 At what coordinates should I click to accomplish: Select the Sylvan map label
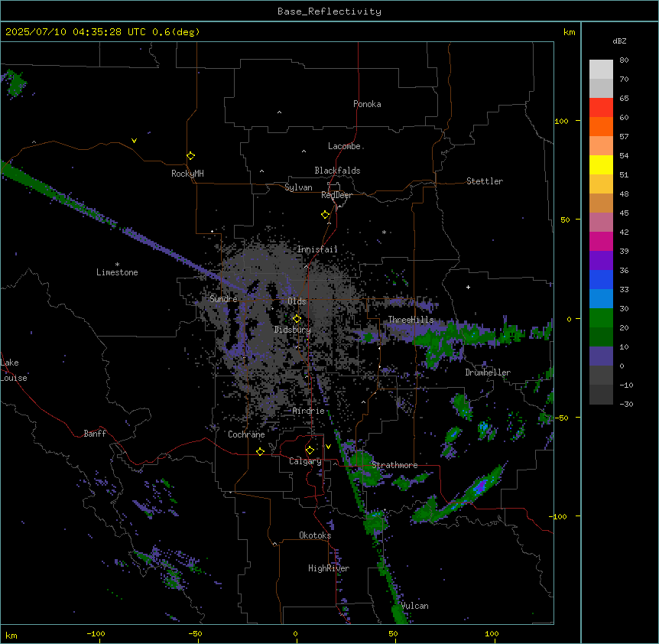298,187
